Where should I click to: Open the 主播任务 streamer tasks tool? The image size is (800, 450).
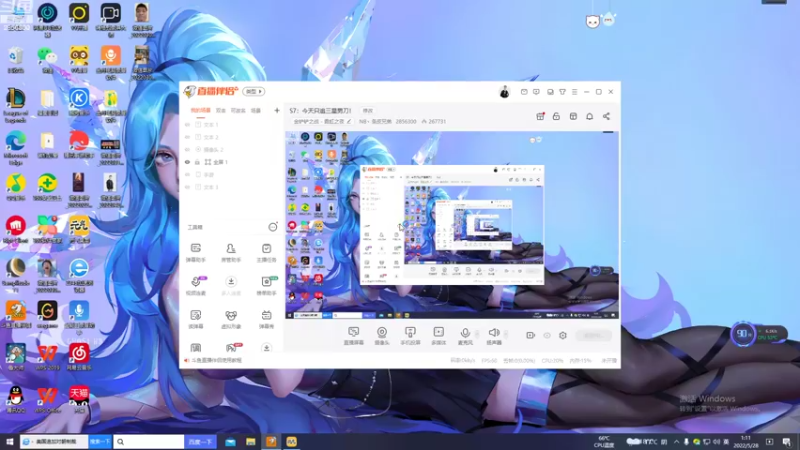pos(266,253)
